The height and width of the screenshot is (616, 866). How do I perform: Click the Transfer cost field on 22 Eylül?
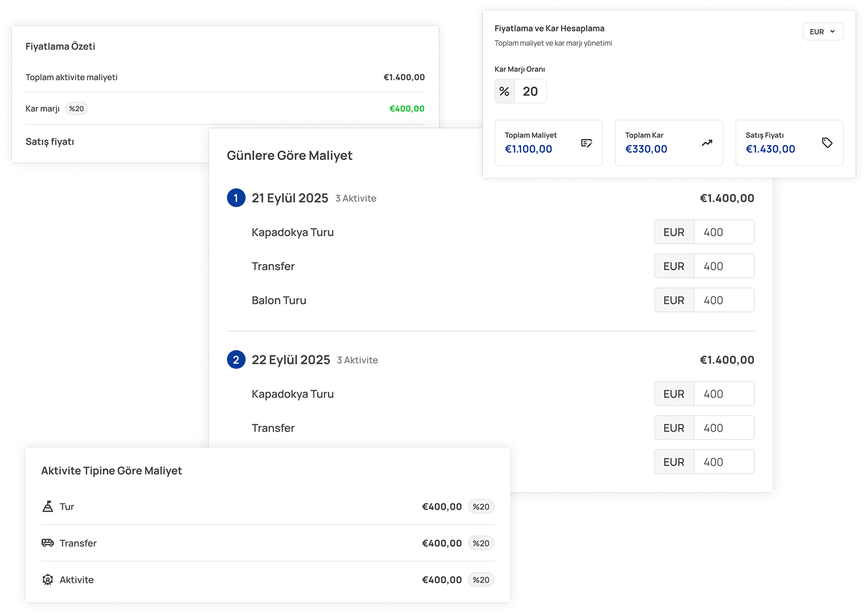click(x=723, y=428)
